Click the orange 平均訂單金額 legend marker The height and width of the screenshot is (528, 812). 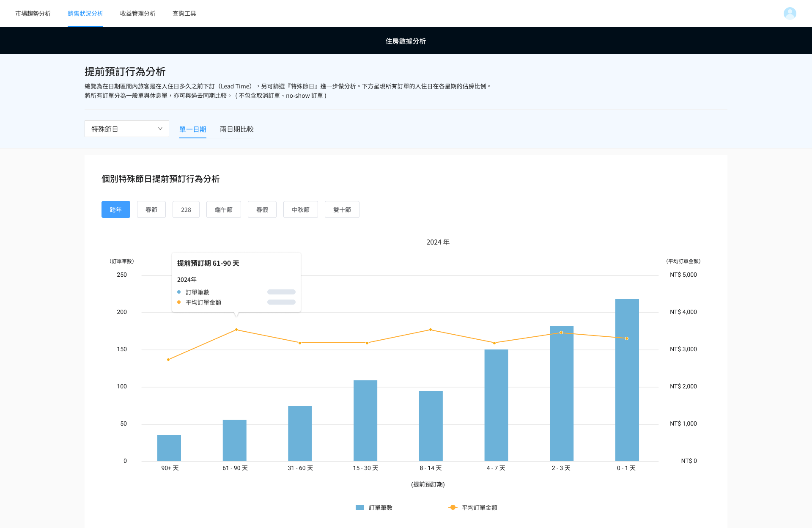click(453, 507)
